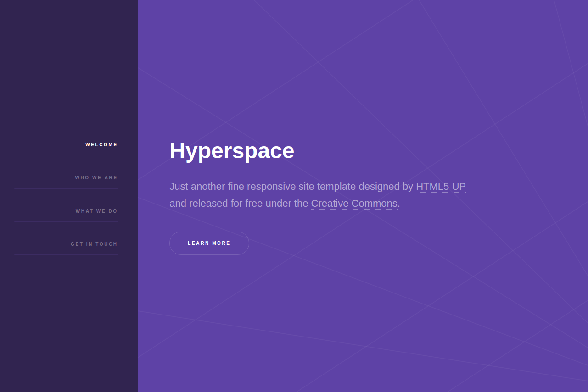Choose What We Do from the sidebar
Screen dimensions: 588x392
(96, 211)
